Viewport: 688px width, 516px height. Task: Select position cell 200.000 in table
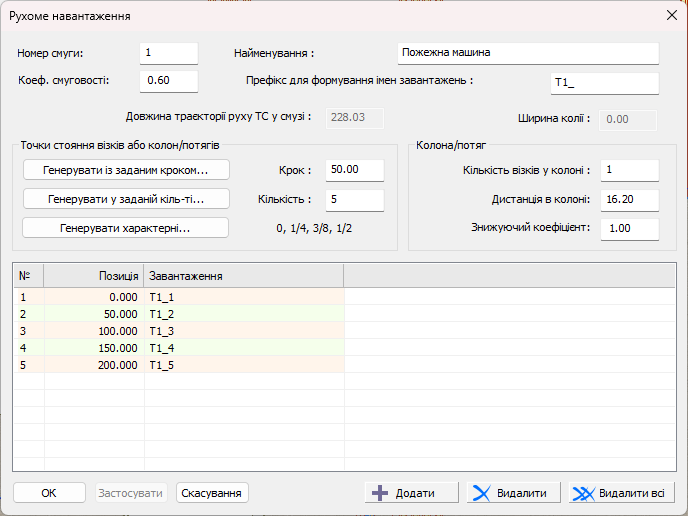click(94, 365)
